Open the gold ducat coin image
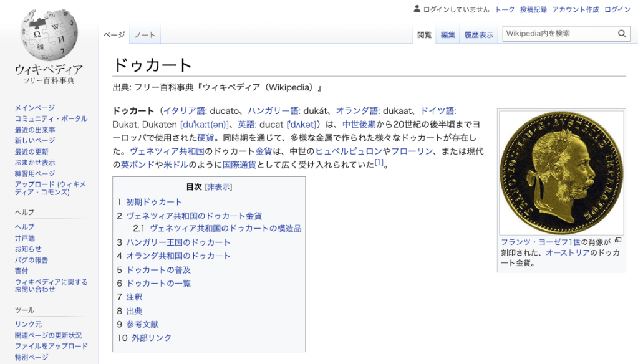This screenshot has height=364, width=638. [561, 173]
